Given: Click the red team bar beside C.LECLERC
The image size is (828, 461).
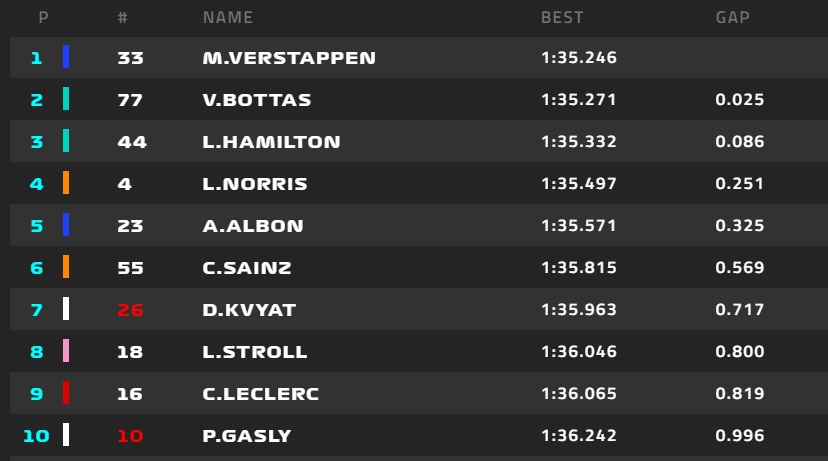Looking at the screenshot, I should click(66, 393).
